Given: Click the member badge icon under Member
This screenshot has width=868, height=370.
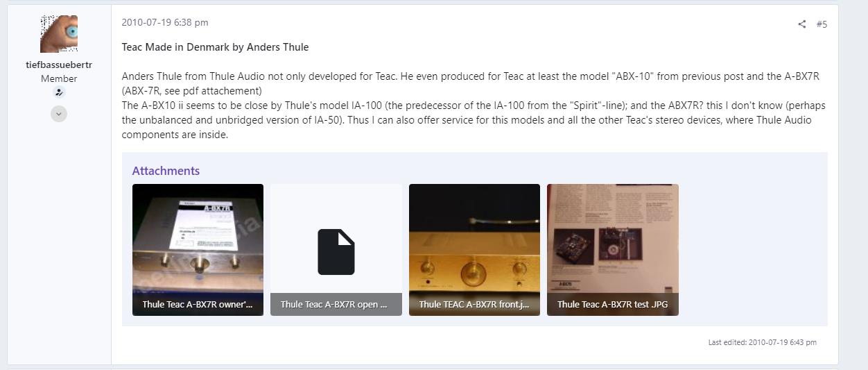Looking at the screenshot, I should (59, 92).
